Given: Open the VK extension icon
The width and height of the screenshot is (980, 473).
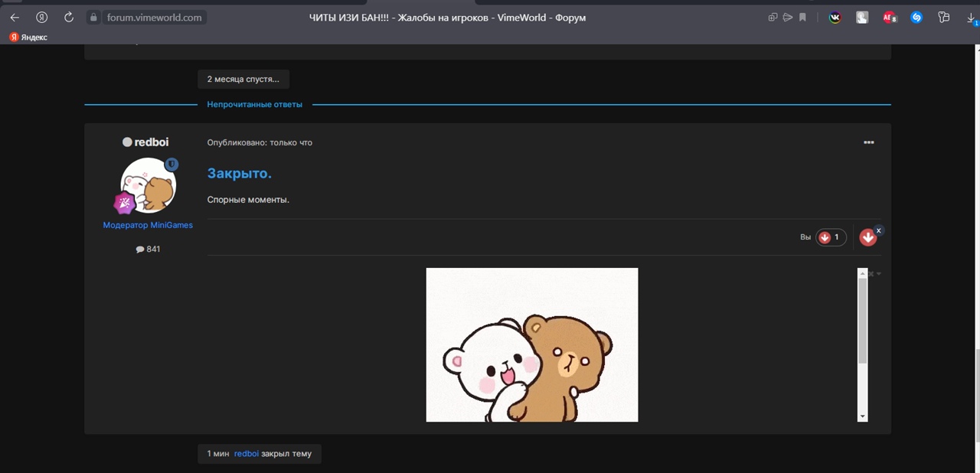Looking at the screenshot, I should coord(835,18).
